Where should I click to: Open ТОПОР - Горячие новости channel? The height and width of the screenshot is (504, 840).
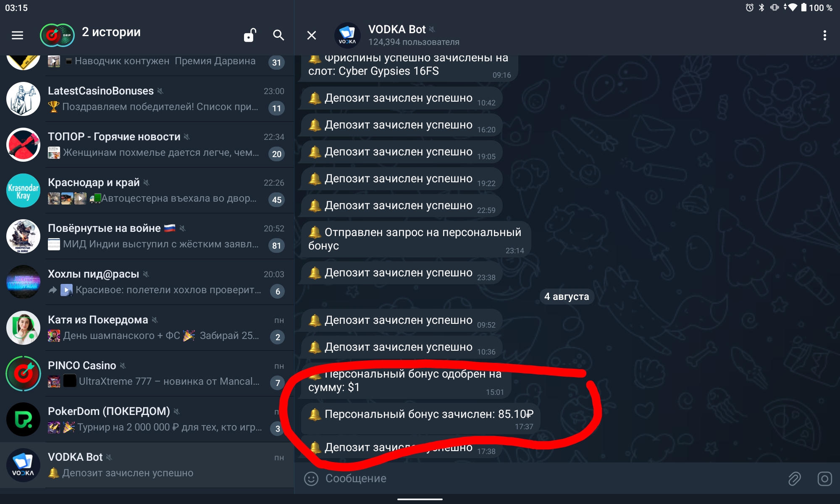147,145
